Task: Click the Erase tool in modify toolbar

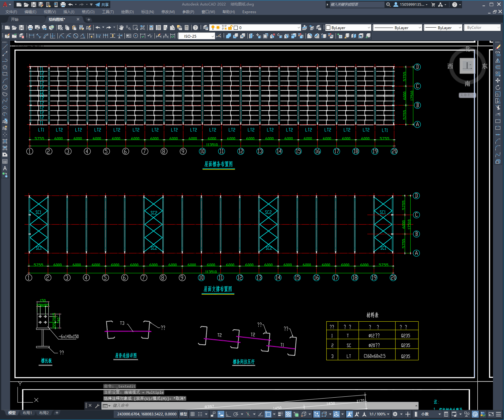Action: click(498, 47)
